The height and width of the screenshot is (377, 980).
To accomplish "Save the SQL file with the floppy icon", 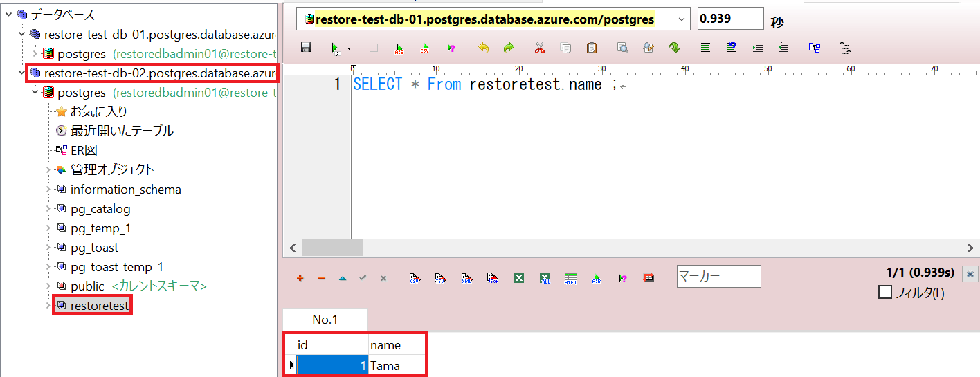I will click(306, 48).
